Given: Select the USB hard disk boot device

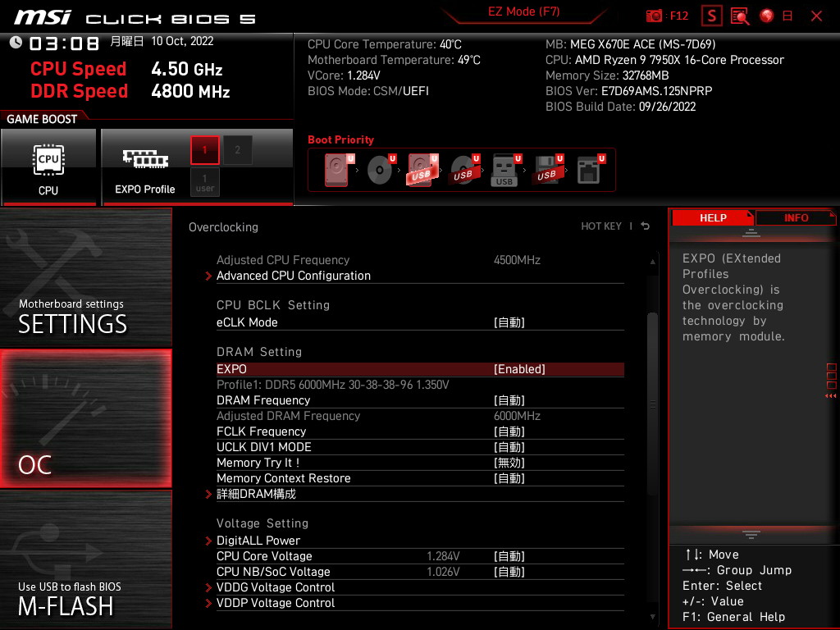Looking at the screenshot, I should (x=422, y=170).
